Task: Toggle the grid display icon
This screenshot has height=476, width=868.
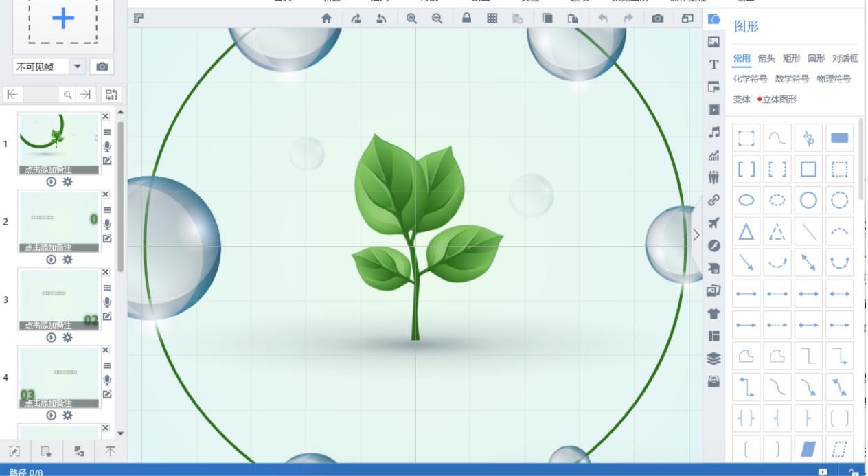Action: (x=492, y=19)
